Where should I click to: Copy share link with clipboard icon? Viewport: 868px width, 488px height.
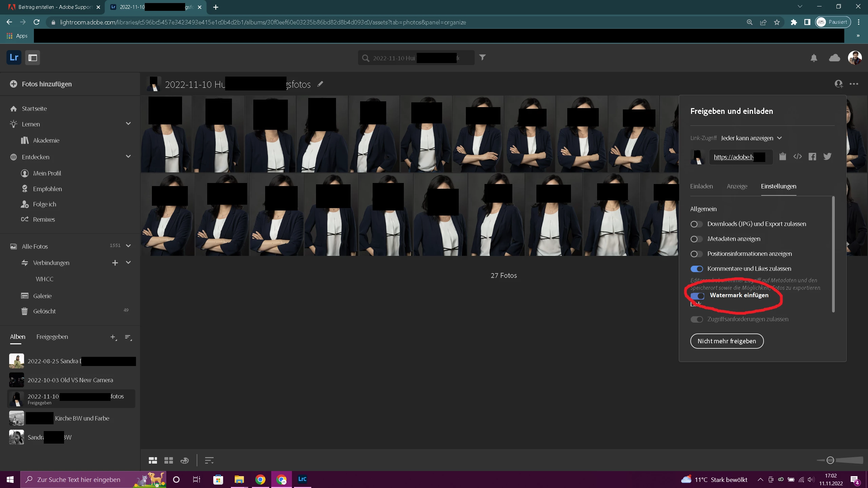coord(783,156)
